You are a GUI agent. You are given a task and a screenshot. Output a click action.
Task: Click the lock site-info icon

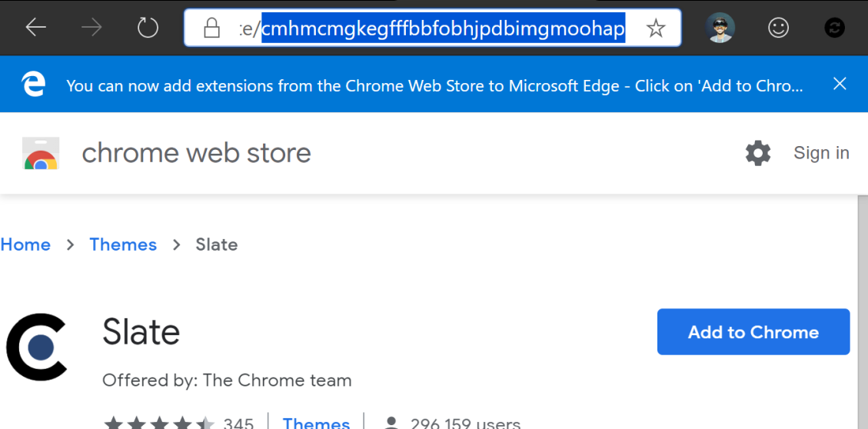(211, 29)
